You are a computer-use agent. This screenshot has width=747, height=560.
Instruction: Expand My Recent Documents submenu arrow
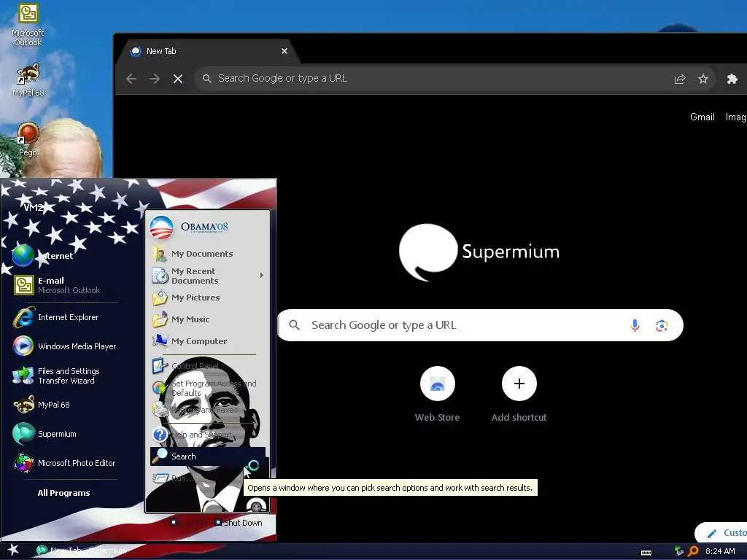[x=262, y=275]
